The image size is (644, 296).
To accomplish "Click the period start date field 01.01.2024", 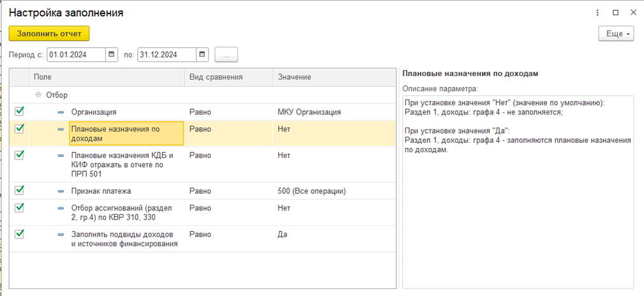I will click(x=77, y=55).
